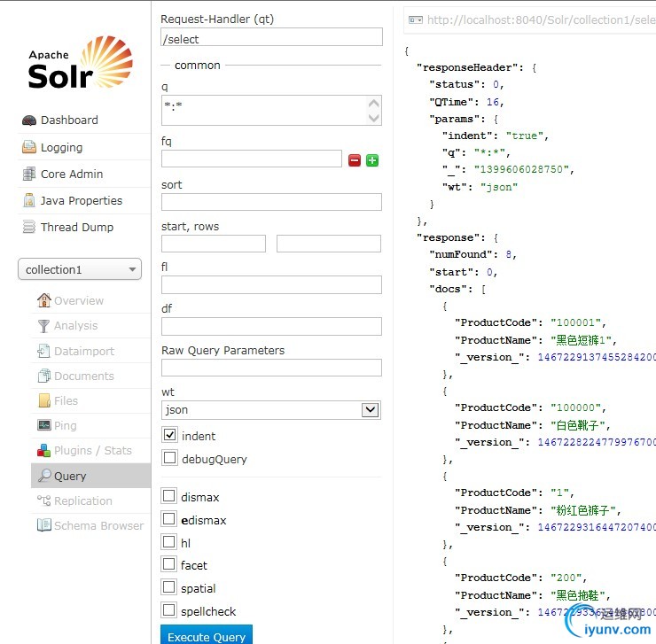The width and height of the screenshot is (656, 644).
Task: Enable the debugQuery checkbox
Action: pyautogui.click(x=169, y=458)
